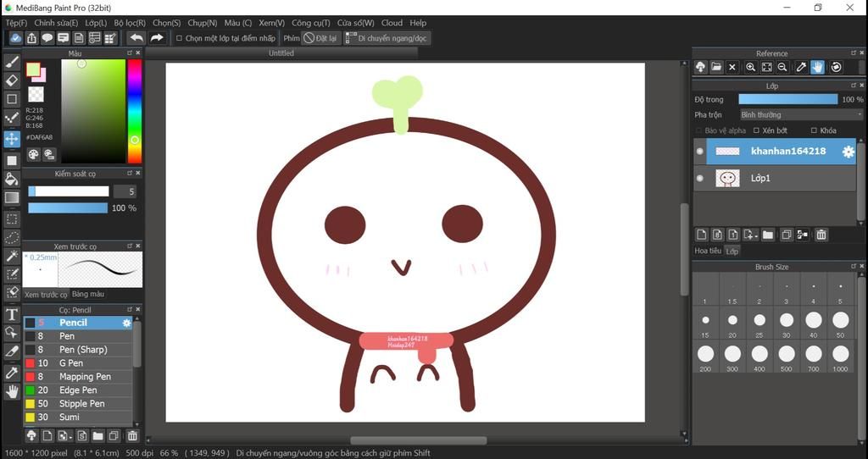
Task: Open the Cloud menu
Action: (x=392, y=23)
